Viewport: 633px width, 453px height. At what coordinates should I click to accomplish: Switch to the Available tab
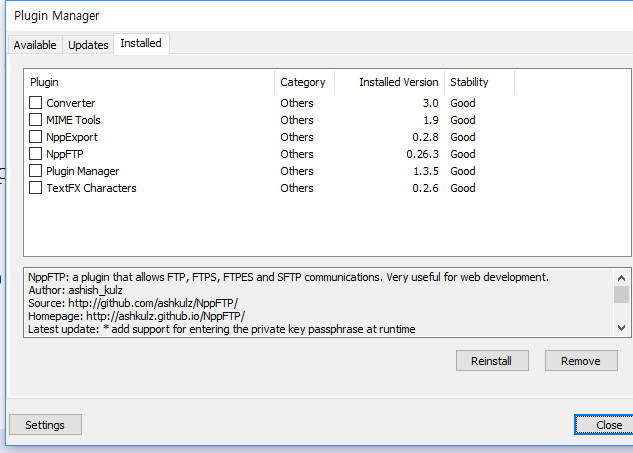[35, 45]
